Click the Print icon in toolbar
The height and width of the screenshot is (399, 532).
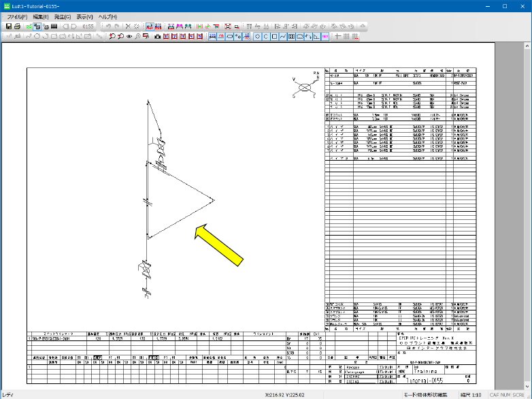click(17, 26)
